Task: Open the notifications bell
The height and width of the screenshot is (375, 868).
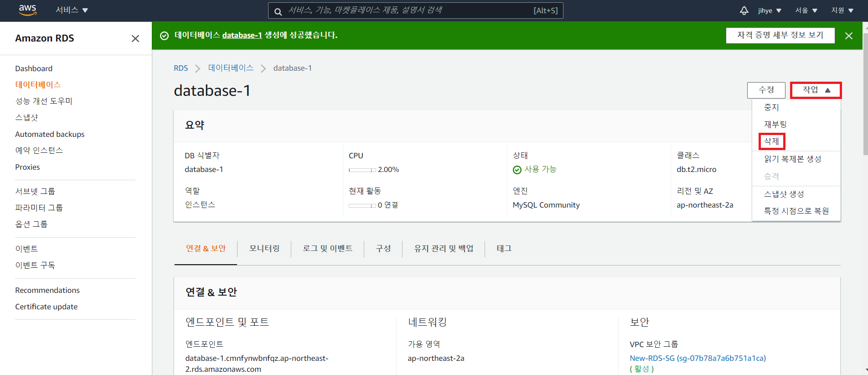Action: click(744, 10)
